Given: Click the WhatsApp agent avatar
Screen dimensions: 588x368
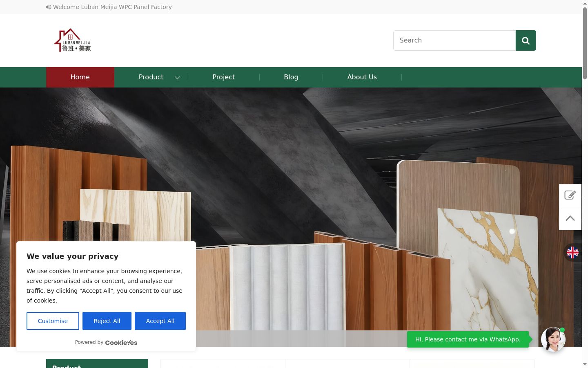Looking at the screenshot, I should click(553, 339).
